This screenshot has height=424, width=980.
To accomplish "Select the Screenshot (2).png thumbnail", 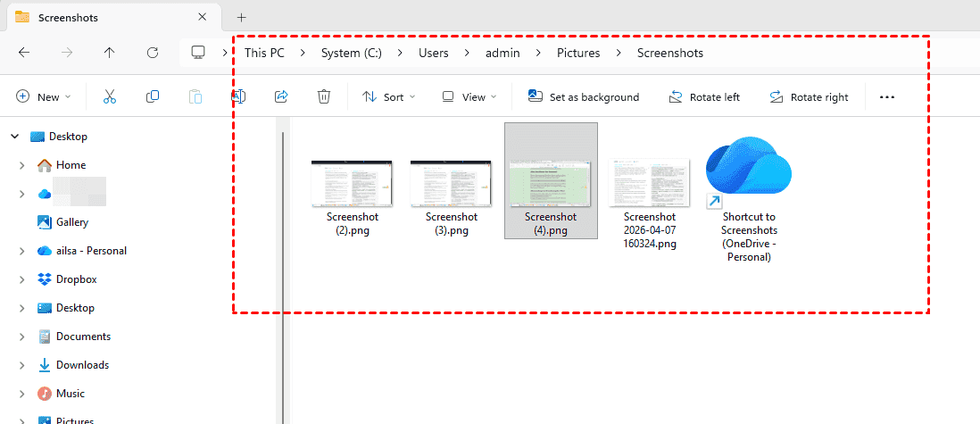I will click(x=352, y=197).
